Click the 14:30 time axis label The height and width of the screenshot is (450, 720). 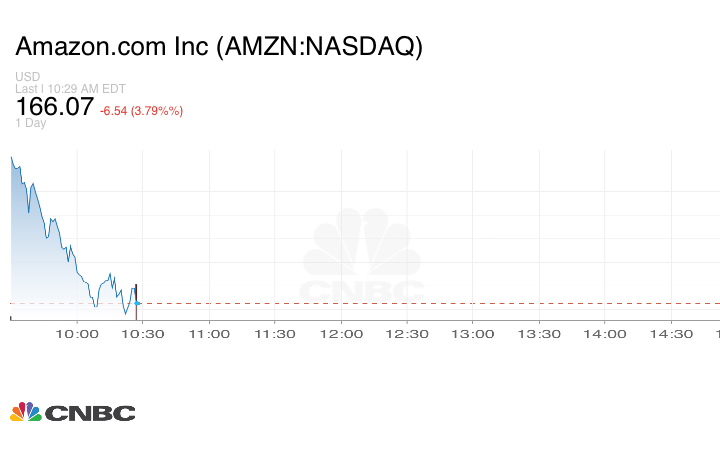point(672,334)
